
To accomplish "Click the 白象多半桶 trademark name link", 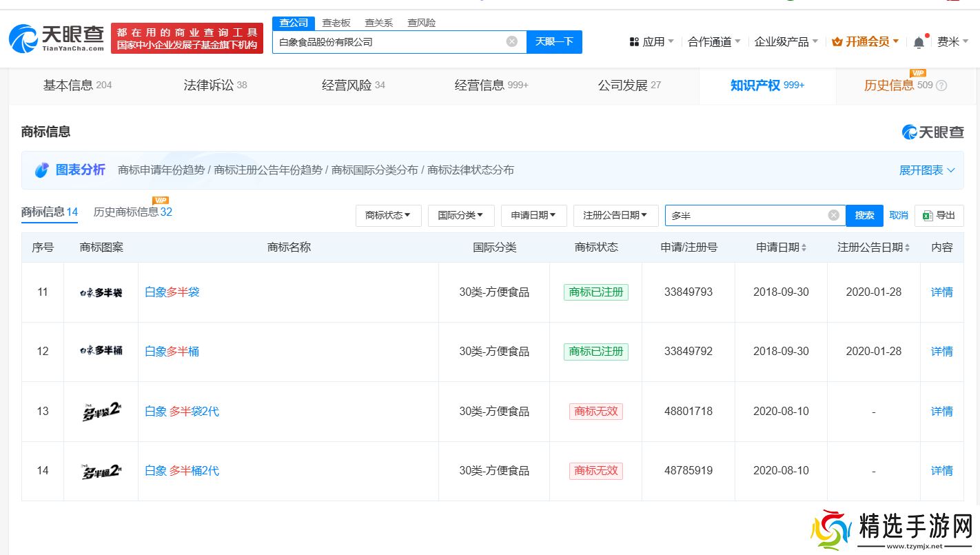I will tap(172, 352).
